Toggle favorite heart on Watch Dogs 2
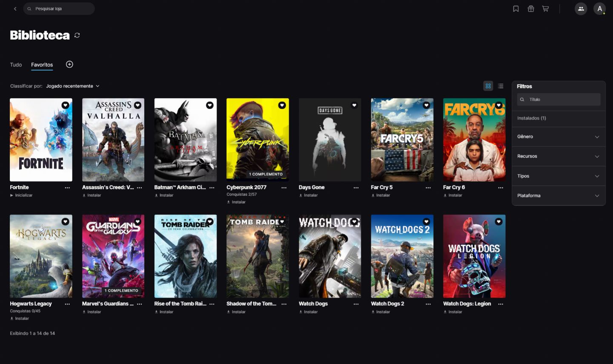The height and width of the screenshot is (364, 613). pos(426,221)
